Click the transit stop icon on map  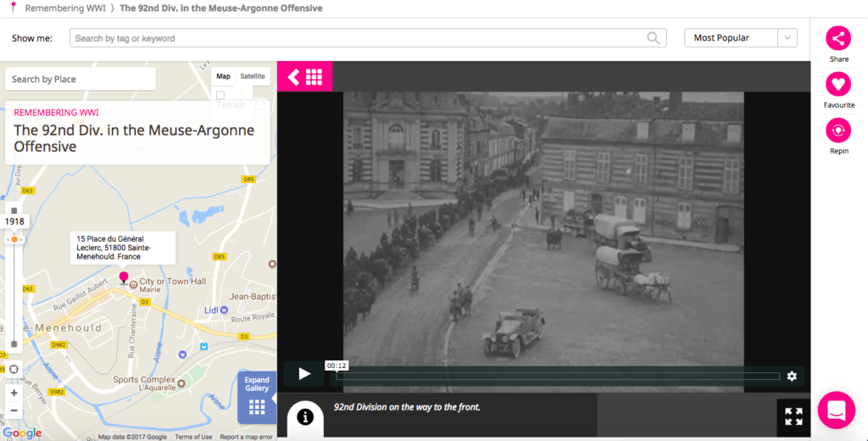tap(203, 346)
